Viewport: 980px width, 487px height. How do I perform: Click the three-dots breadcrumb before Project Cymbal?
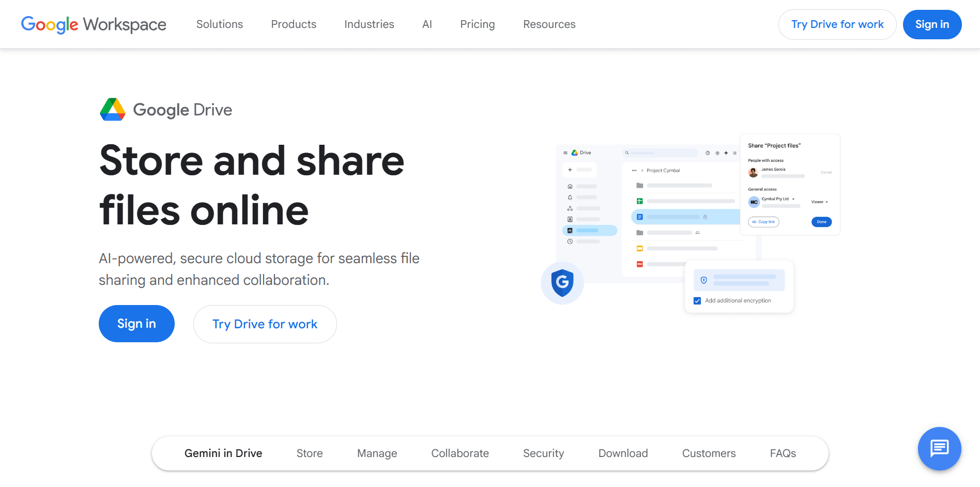coord(634,171)
